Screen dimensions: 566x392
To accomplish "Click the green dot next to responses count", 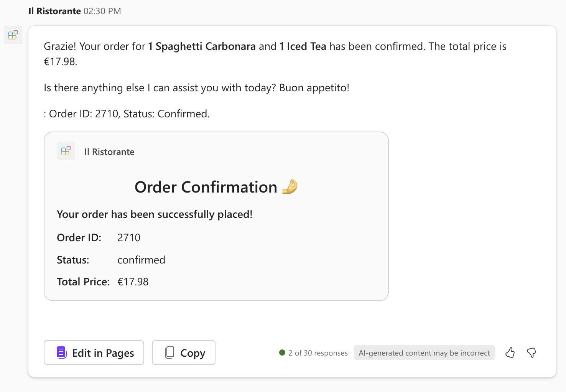I will point(282,352).
